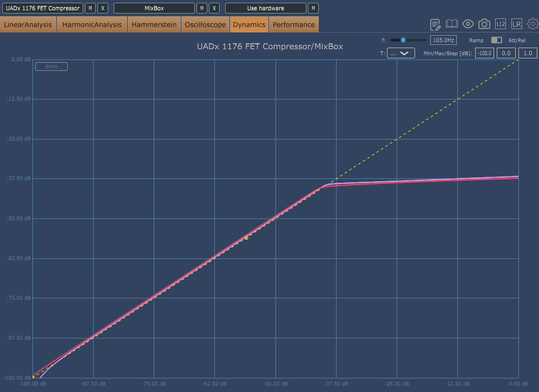Mute the UADx 1176 FET Compressor with M
The height and width of the screenshot is (392, 539).
click(x=90, y=8)
